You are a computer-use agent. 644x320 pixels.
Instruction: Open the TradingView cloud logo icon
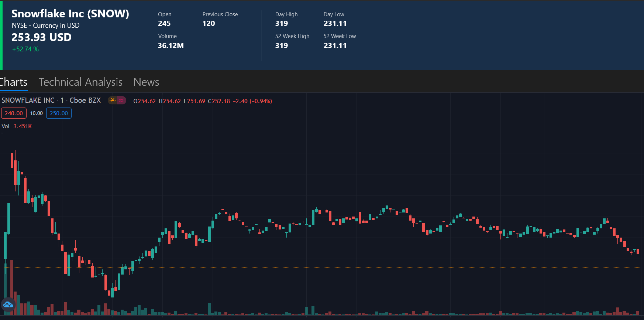pyautogui.click(x=8, y=304)
